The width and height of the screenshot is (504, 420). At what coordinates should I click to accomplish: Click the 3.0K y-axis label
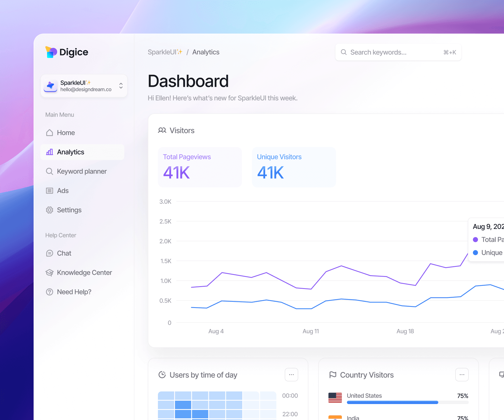pyautogui.click(x=165, y=202)
